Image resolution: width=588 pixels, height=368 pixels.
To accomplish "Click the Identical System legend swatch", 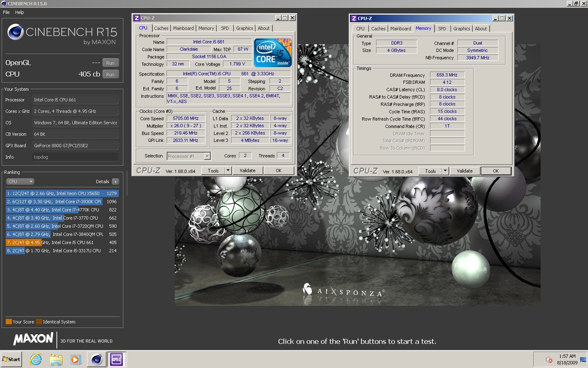I will (x=39, y=322).
